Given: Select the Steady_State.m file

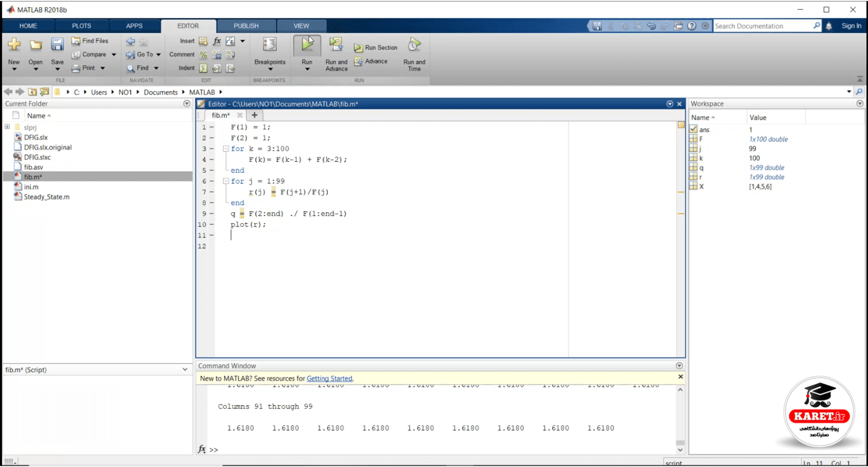Looking at the screenshot, I should click(47, 197).
